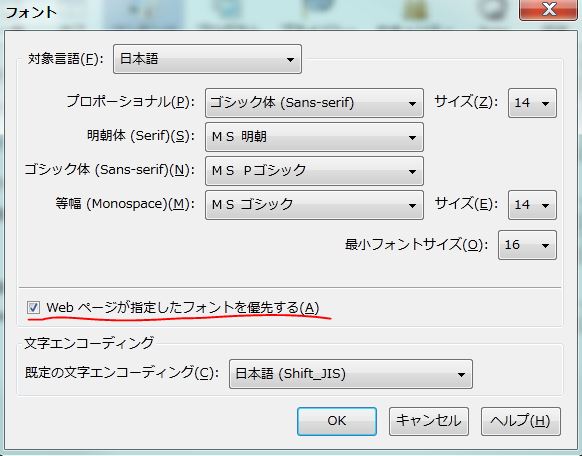Uncheck Web ページが指定したフォントを優先する checkbox
The height and width of the screenshot is (456, 582).
[33, 307]
